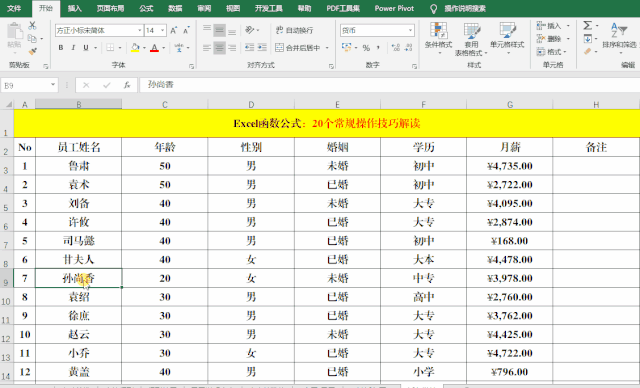This screenshot has width=640, height=388.
Task: Increase font size with larger A icon
Action: [x=173, y=30]
